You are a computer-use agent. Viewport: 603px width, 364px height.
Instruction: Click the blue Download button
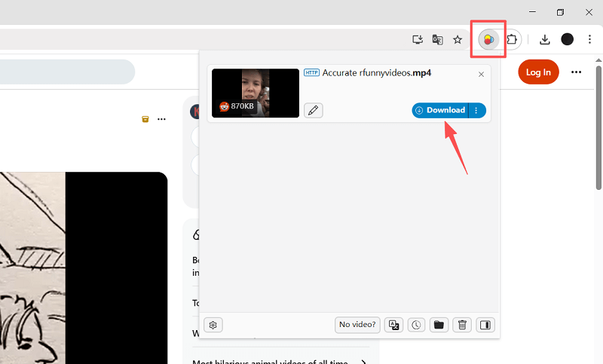pos(440,110)
